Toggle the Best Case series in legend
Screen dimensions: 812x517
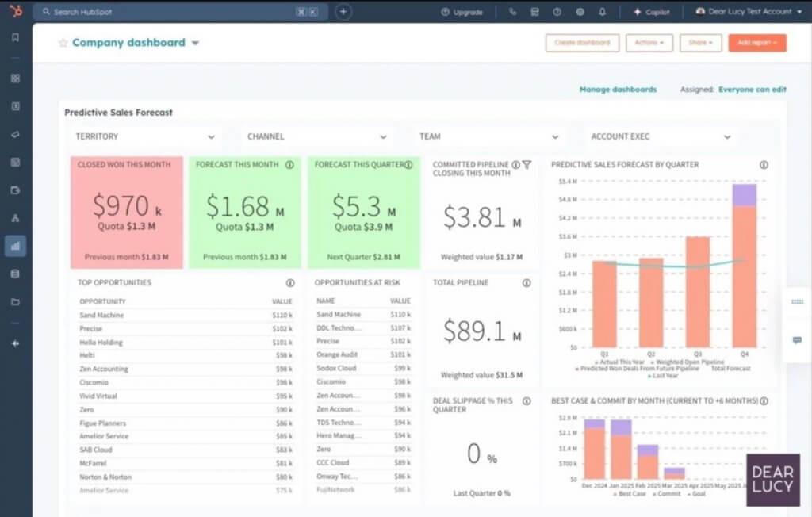[633, 492]
